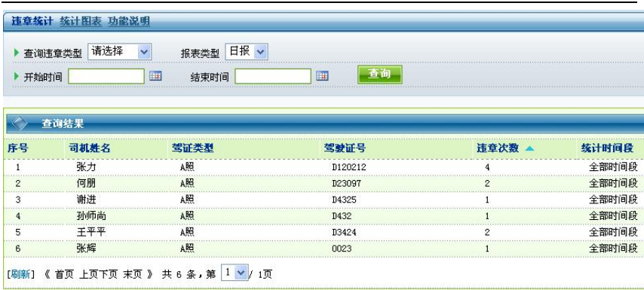Click the 查询结果 panel title
The height and width of the screenshot is (290, 644).
[63, 124]
